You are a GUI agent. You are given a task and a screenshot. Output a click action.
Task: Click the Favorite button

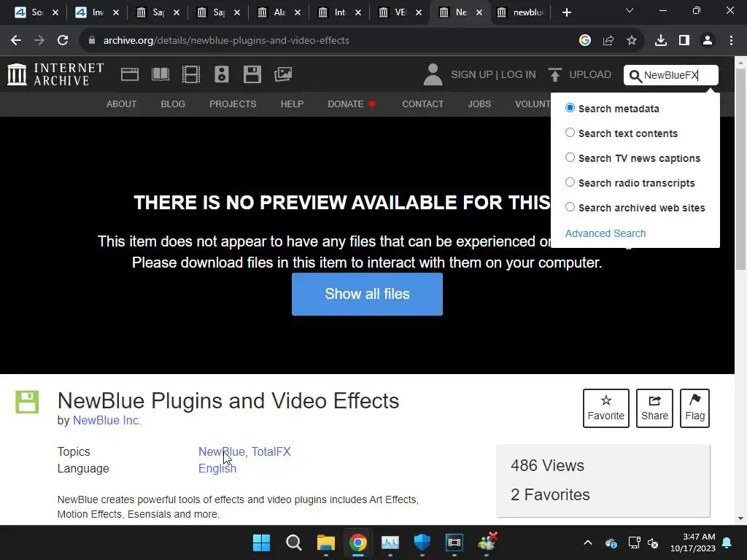(x=606, y=408)
